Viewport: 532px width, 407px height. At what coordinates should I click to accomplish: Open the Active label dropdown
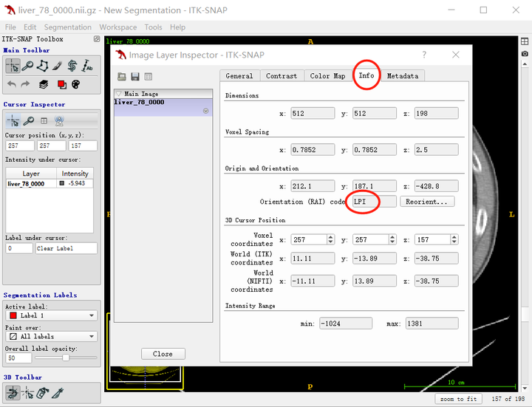(x=52, y=315)
